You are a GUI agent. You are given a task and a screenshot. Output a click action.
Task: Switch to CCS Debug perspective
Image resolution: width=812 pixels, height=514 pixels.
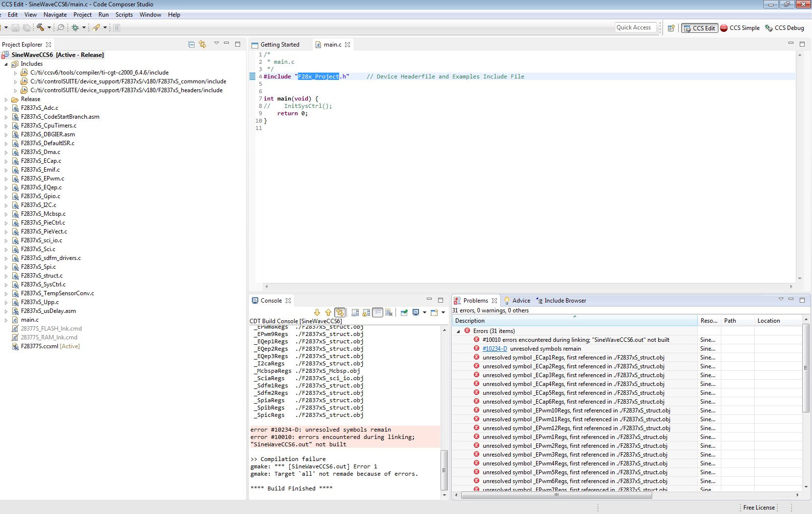785,28
